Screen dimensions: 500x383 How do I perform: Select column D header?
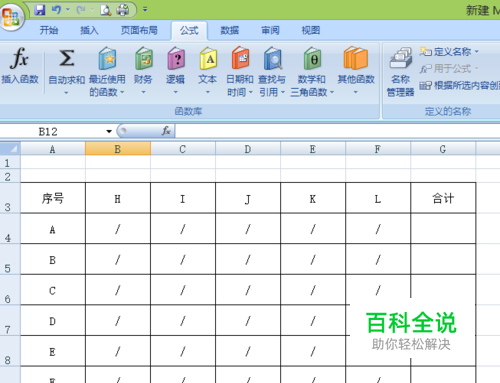coord(248,149)
